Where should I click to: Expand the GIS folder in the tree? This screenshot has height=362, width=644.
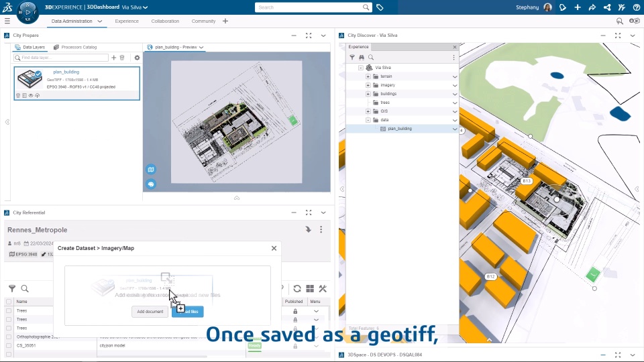[x=368, y=111]
